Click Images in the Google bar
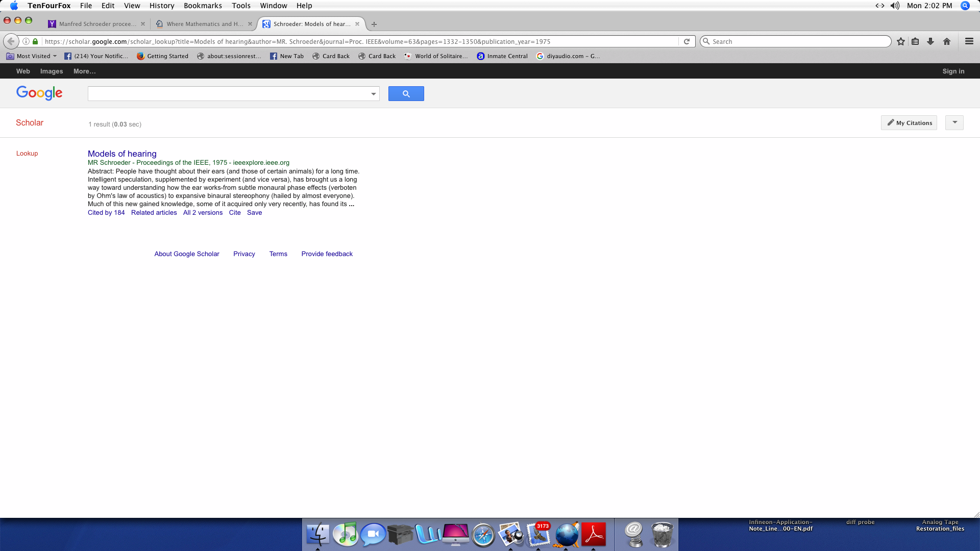 pyautogui.click(x=52, y=71)
